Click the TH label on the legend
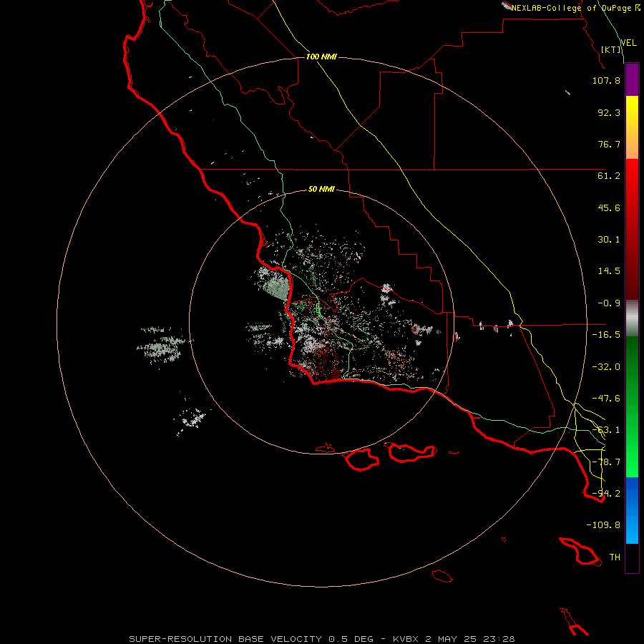Screen dimensions: 644x644 point(615,557)
